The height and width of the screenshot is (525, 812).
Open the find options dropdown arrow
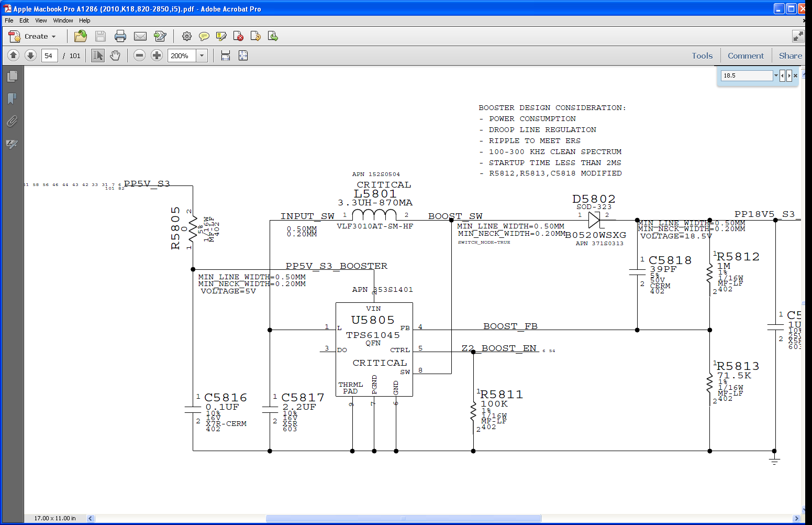point(776,75)
